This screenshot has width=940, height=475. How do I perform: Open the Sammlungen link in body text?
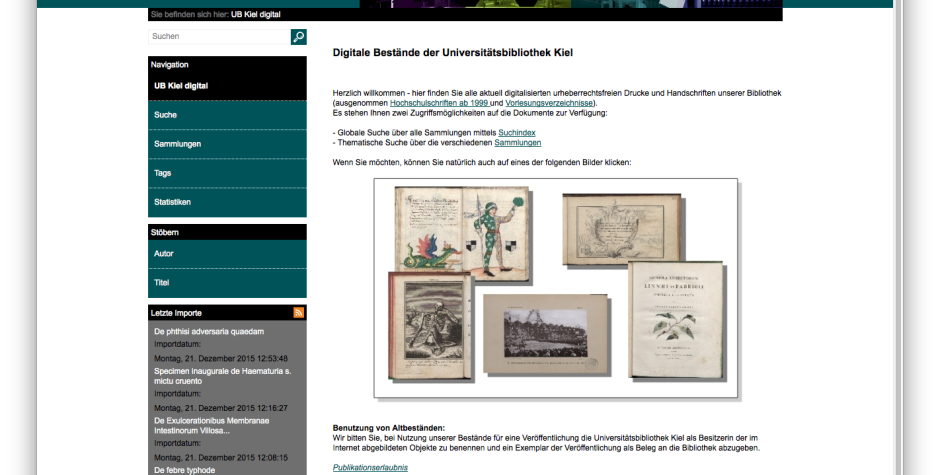(x=517, y=143)
